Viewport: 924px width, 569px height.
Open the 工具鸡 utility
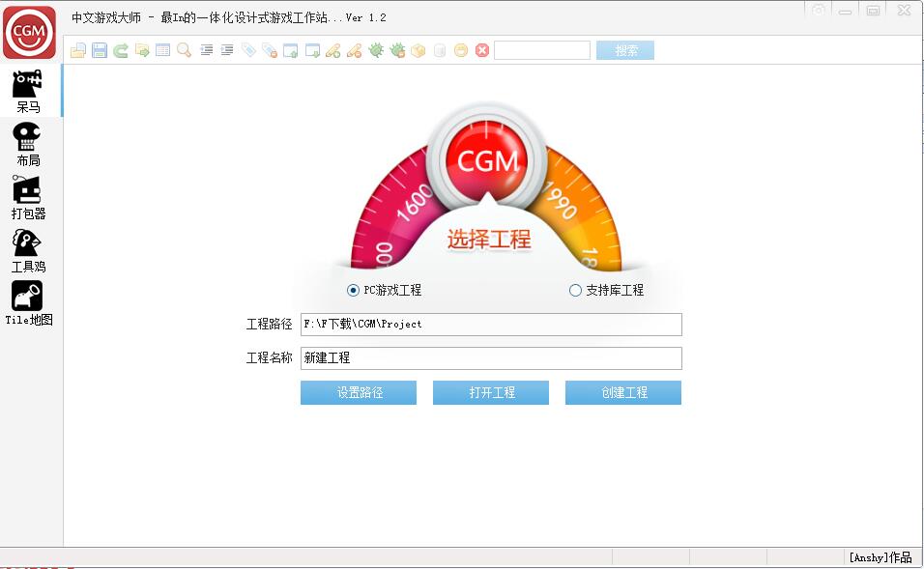tap(28, 249)
